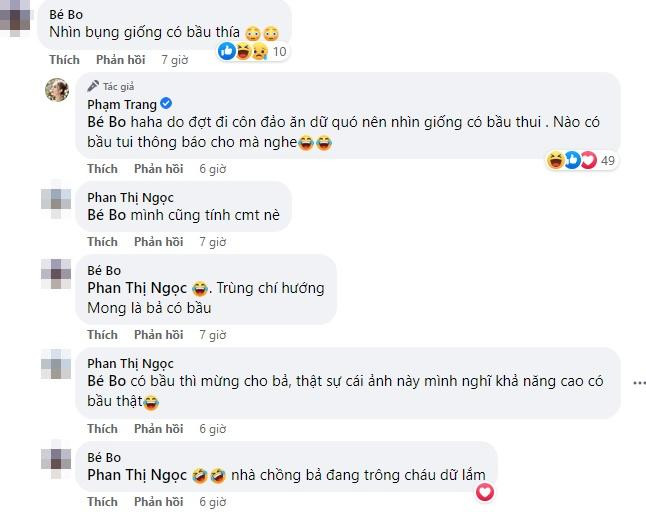Click heart reaction on the last comment

pyautogui.click(x=485, y=491)
